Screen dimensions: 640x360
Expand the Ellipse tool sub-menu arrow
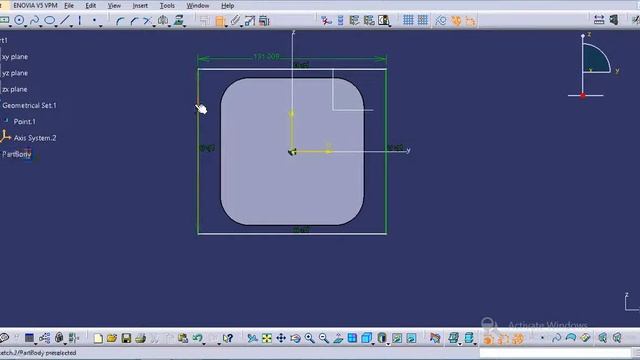(x=56, y=27)
